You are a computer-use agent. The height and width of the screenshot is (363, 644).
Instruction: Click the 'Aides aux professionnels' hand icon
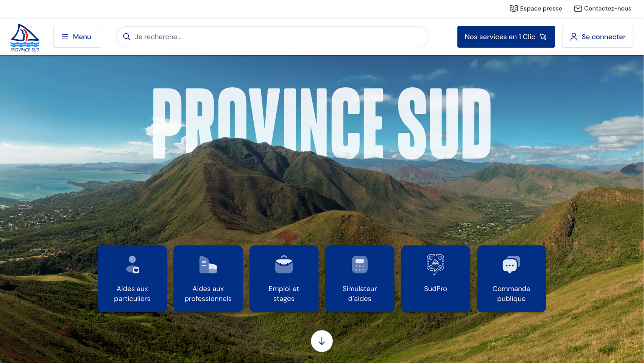pos(208,265)
